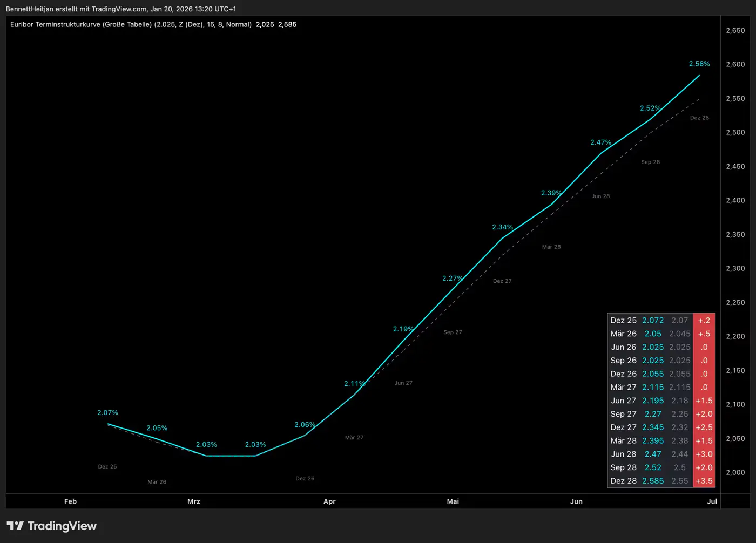Click the +.5 change cell in the Mär 26 row
Viewport: 756px width, 543px height.
[x=704, y=334]
